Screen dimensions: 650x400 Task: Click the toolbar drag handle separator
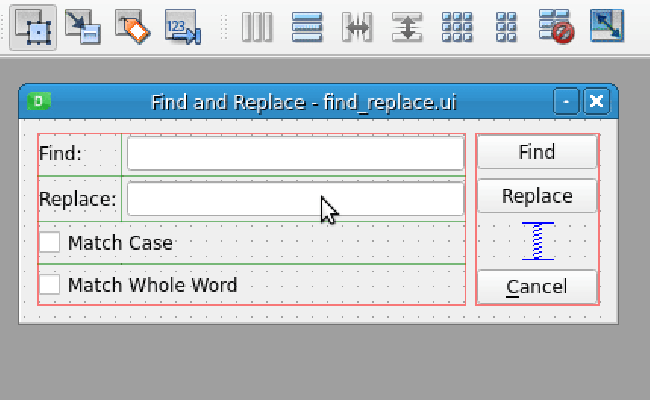point(224,27)
